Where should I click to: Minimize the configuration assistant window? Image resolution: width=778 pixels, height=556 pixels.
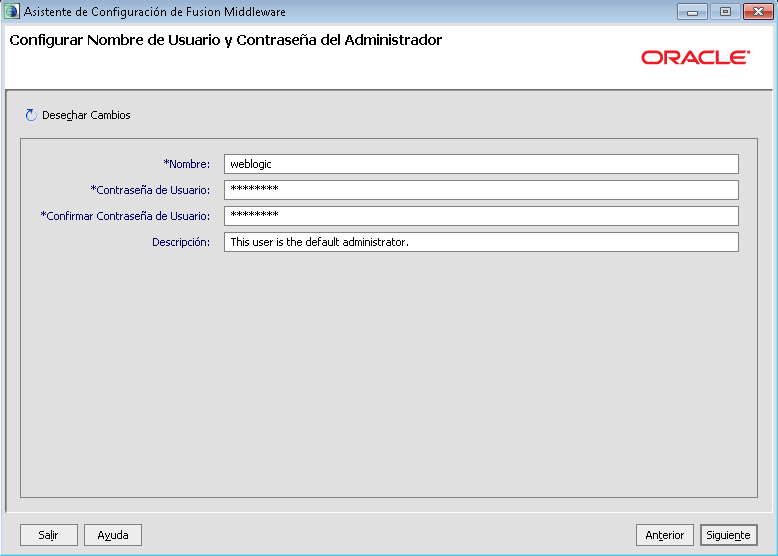[x=692, y=11]
